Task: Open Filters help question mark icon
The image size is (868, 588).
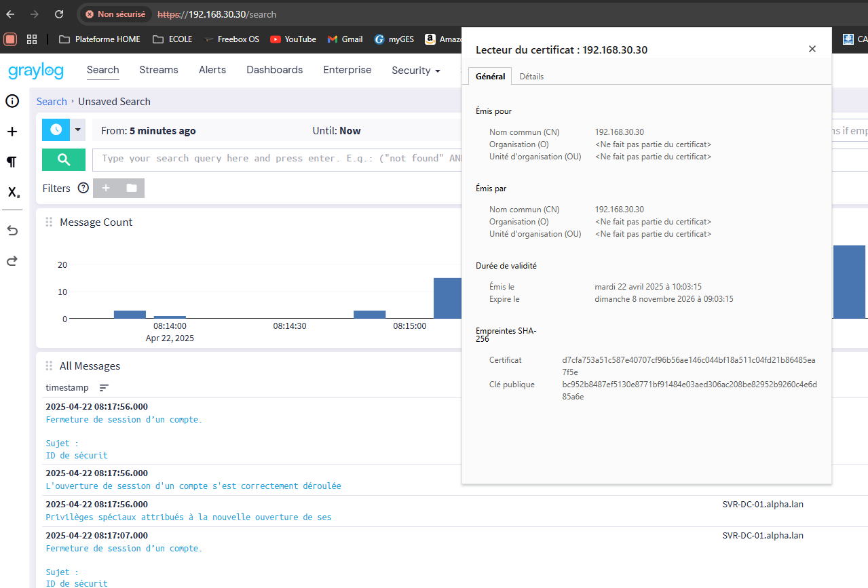Action: click(83, 188)
